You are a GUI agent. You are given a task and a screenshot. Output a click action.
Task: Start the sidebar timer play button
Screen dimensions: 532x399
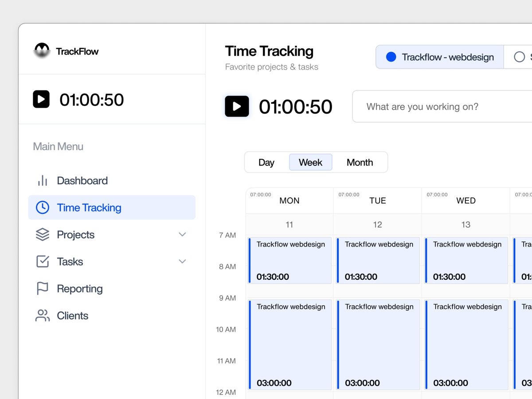41,99
